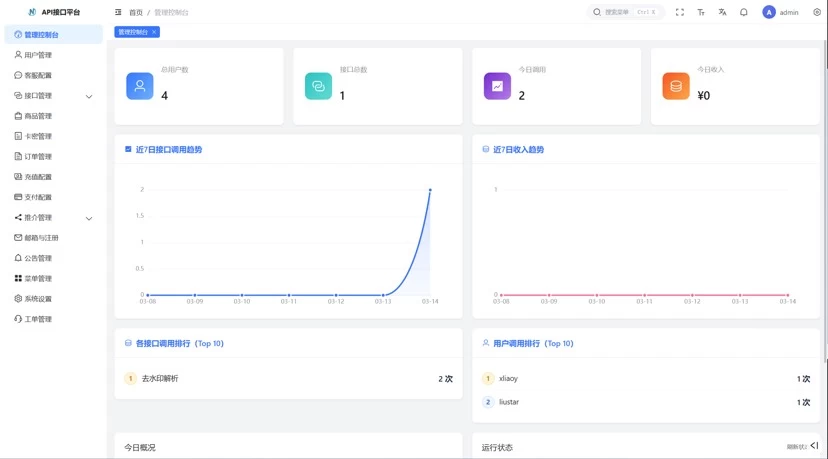Go to 订单管理 in the sidebar
Screen dimensions: 828x459
(38, 157)
